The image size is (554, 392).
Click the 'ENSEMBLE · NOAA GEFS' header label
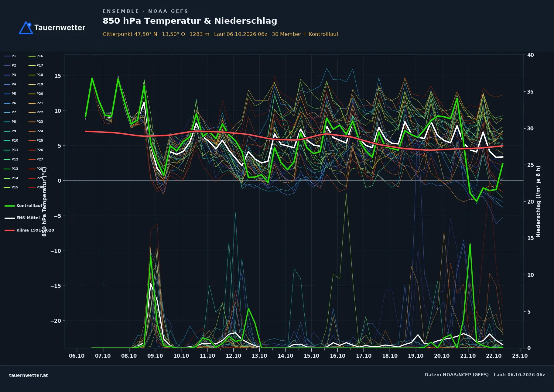pyautogui.click(x=145, y=11)
